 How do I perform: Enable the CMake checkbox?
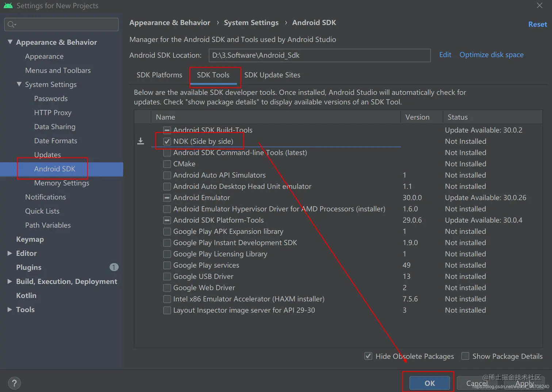click(167, 164)
